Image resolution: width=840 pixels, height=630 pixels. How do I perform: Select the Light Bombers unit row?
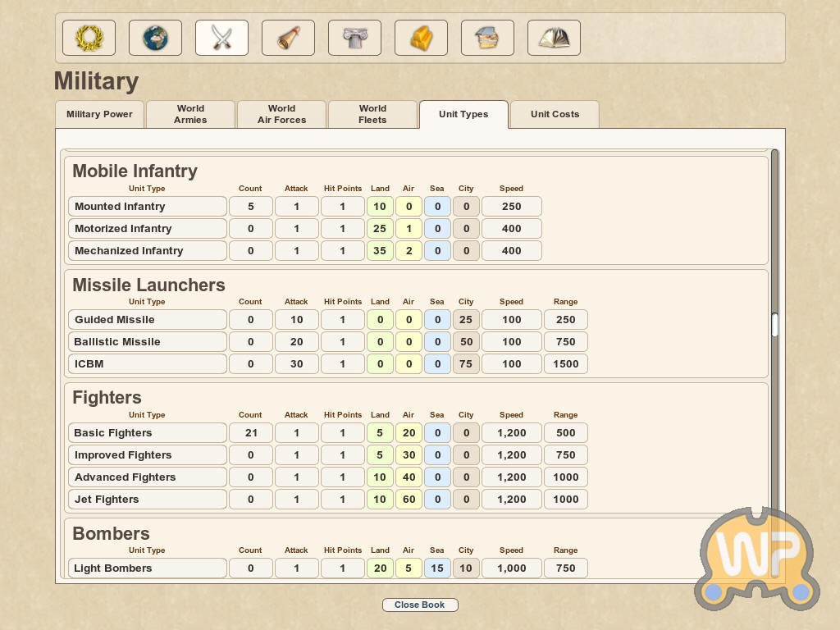tap(148, 568)
